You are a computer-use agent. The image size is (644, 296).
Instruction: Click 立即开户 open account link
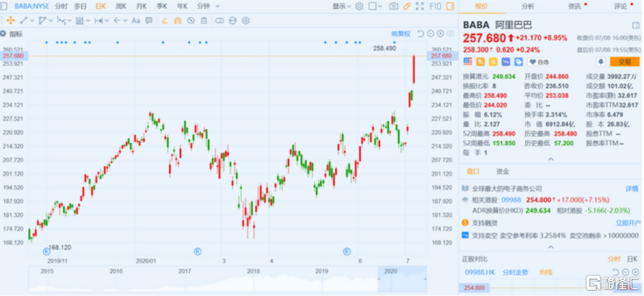pyautogui.click(x=628, y=223)
